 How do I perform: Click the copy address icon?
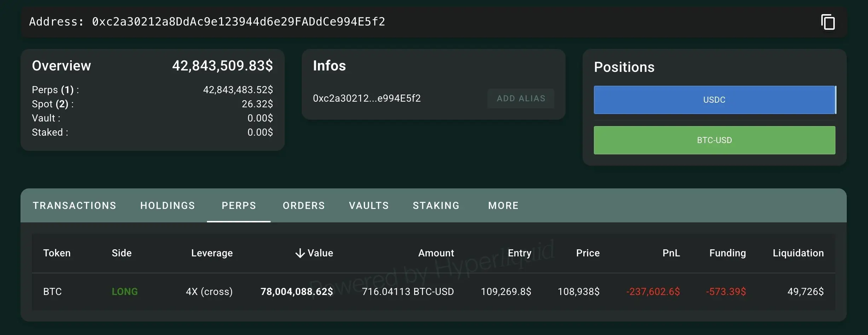pyautogui.click(x=828, y=22)
